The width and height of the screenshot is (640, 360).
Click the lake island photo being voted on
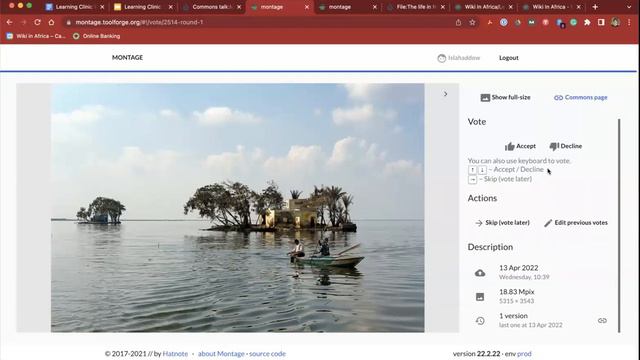pos(238,208)
